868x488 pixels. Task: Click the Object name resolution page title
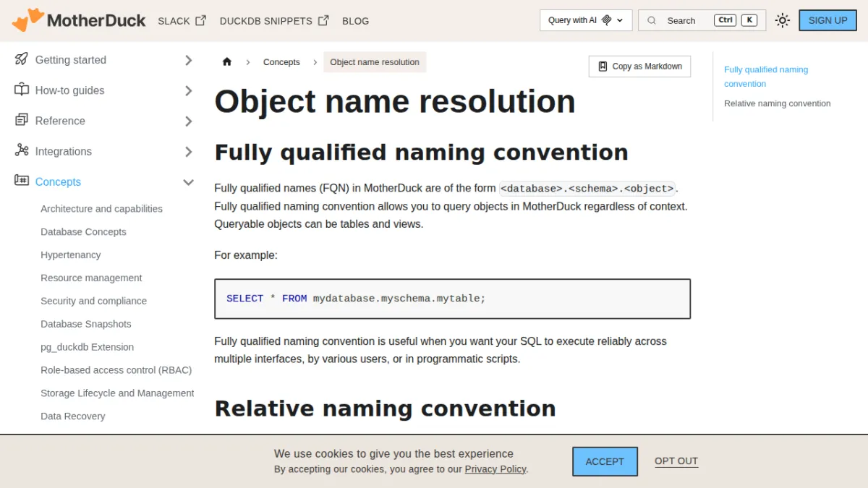coord(395,101)
